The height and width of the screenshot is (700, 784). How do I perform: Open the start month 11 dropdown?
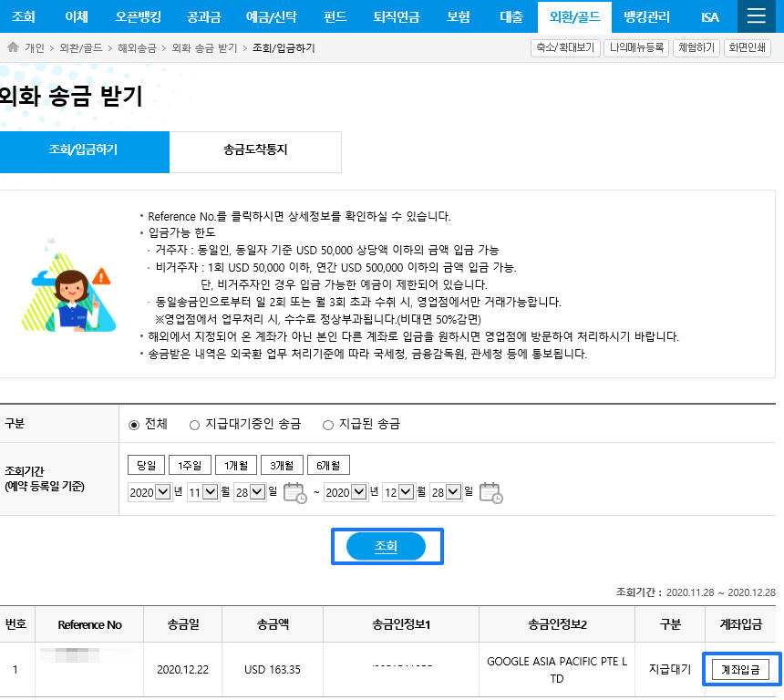pyautogui.click(x=205, y=491)
